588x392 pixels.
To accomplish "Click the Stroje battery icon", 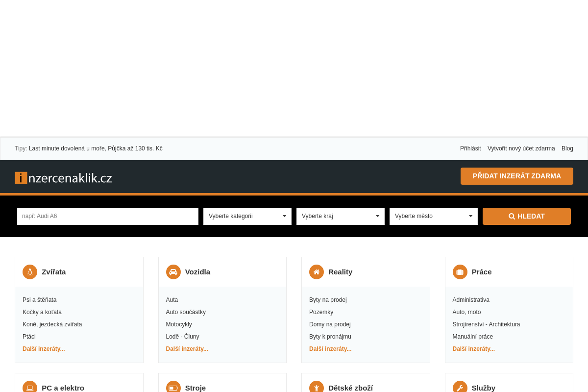I will click(x=173, y=388).
